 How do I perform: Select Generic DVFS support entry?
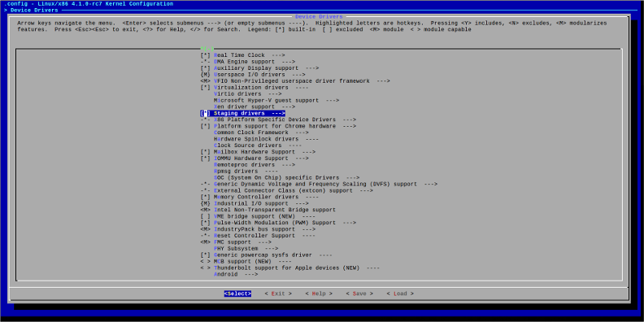[x=315, y=185]
